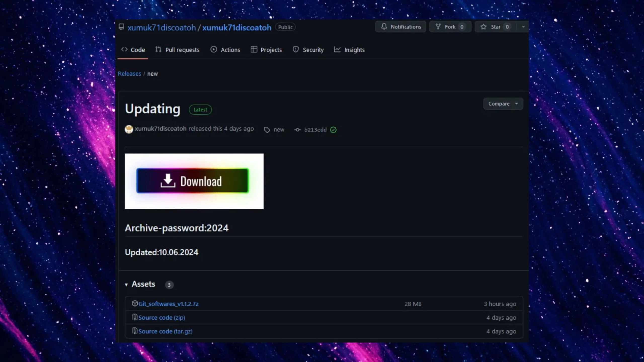Viewport: 644px width, 362px height.
Task: Click the zip file icon for Source code (zip)
Action: click(135, 317)
